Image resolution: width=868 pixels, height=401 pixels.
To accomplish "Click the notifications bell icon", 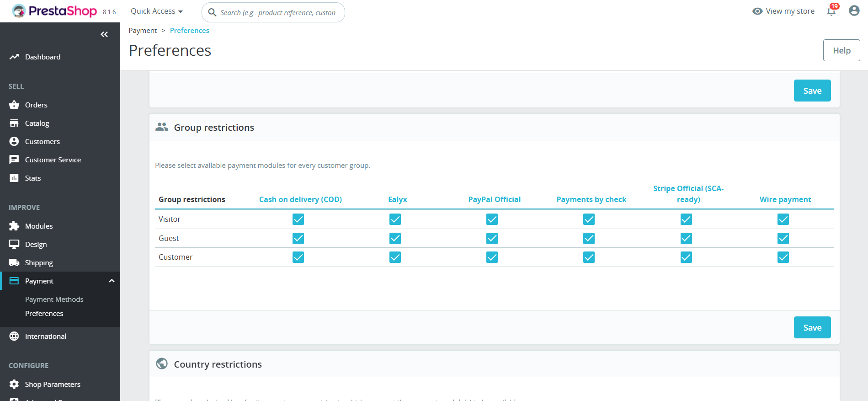I will (x=831, y=12).
